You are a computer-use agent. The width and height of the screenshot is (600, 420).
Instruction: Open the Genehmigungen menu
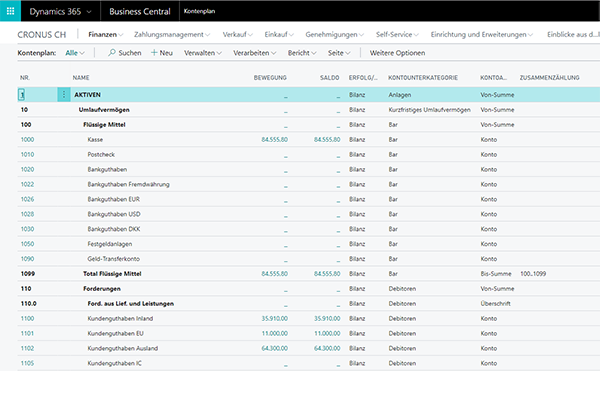[x=333, y=34]
